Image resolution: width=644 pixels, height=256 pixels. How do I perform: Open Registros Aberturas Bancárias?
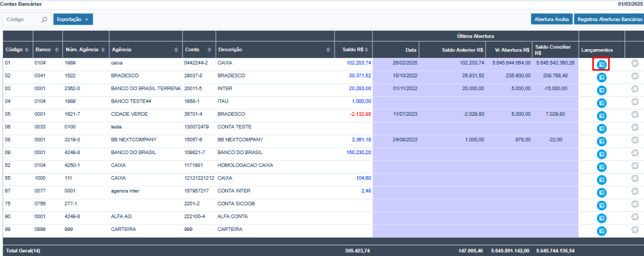click(609, 19)
